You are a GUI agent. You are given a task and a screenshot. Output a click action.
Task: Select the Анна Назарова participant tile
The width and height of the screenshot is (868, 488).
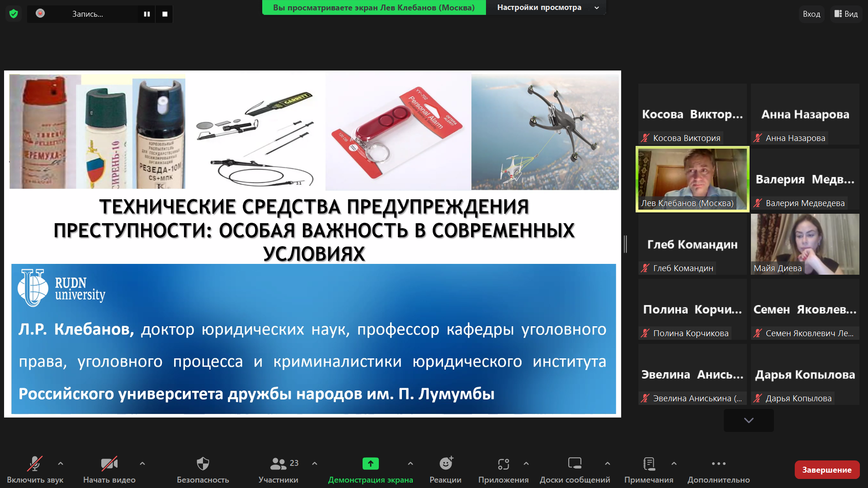point(805,114)
